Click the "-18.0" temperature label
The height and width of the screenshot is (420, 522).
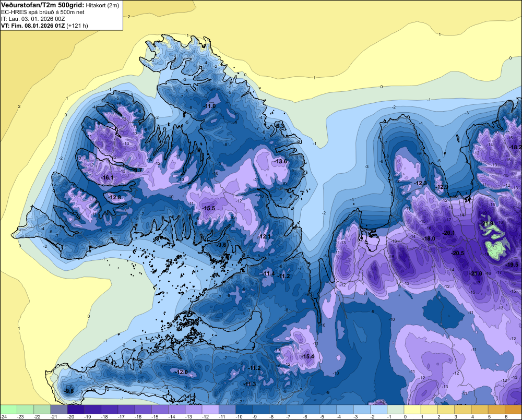point(429,238)
